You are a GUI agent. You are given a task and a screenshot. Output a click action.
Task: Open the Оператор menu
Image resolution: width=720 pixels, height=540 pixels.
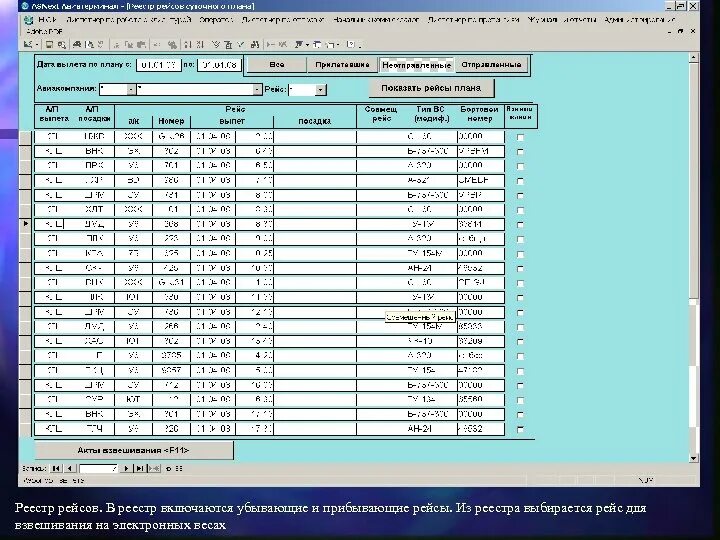[216, 20]
